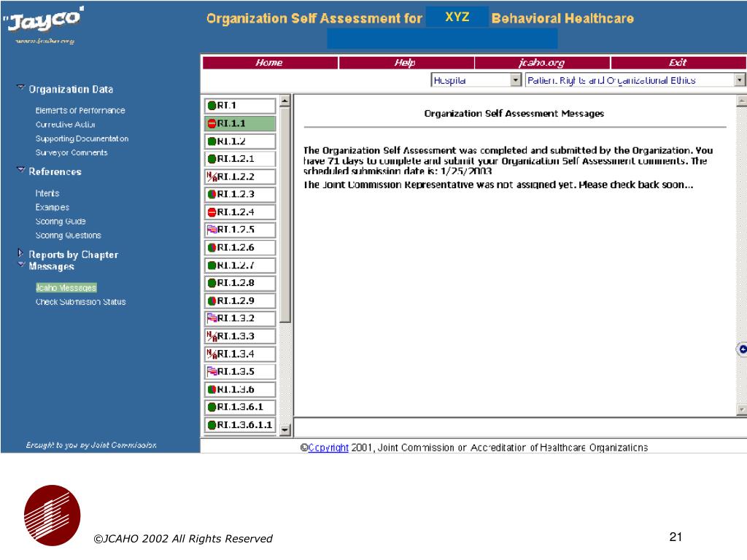Click the green status icon beside RI.1.2.8
Viewport: 747px width, 560px height.
pos(212,283)
